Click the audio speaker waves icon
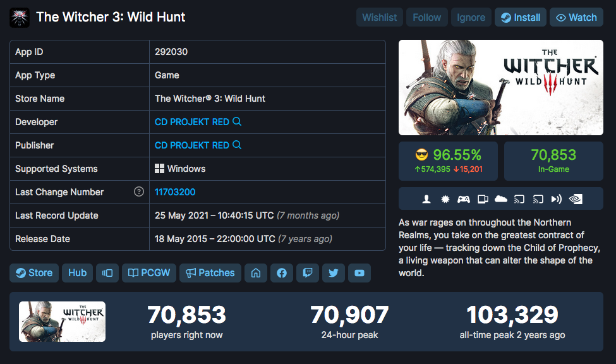The image size is (616, 364). 556,199
